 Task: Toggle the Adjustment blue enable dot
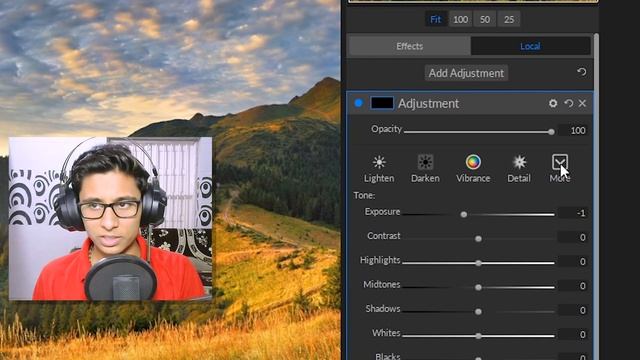coord(358,103)
